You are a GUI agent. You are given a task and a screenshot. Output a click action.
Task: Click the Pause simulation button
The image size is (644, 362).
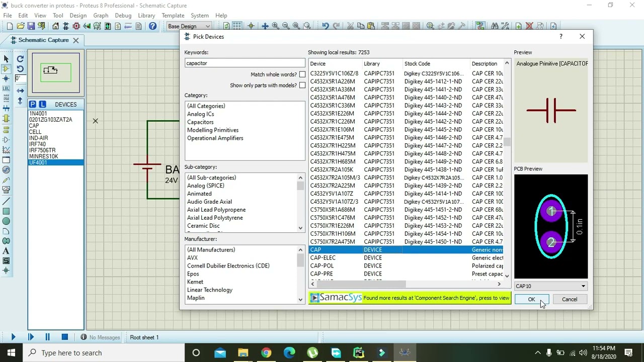coord(47,337)
